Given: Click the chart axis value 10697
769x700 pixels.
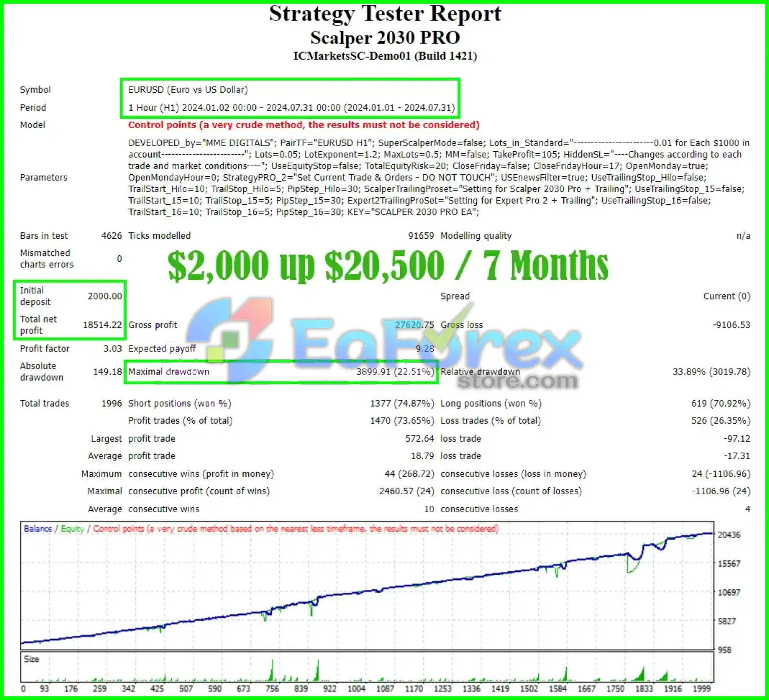Looking at the screenshot, I should 729,592.
